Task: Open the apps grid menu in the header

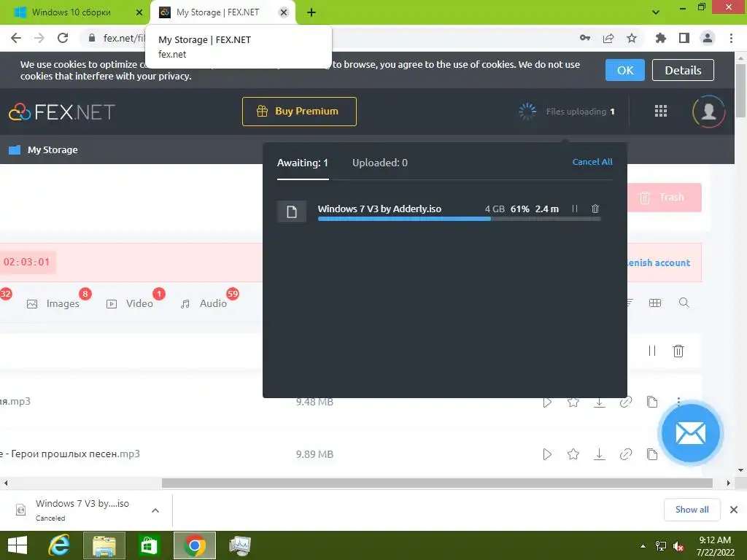Action: point(661,111)
